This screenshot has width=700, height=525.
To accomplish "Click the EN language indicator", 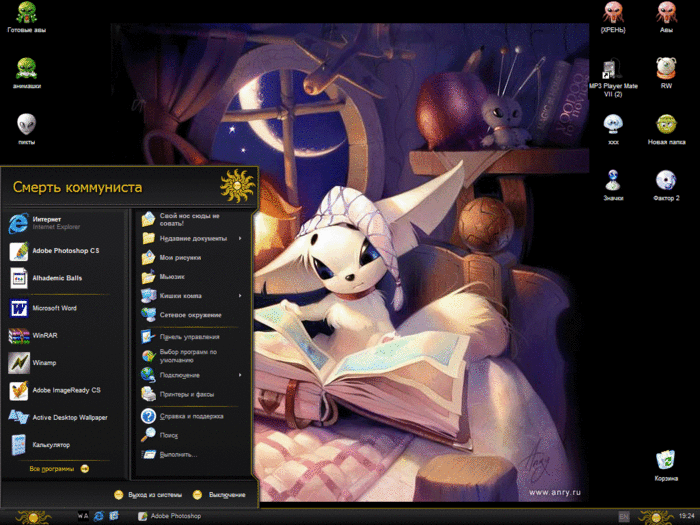I will (x=624, y=517).
